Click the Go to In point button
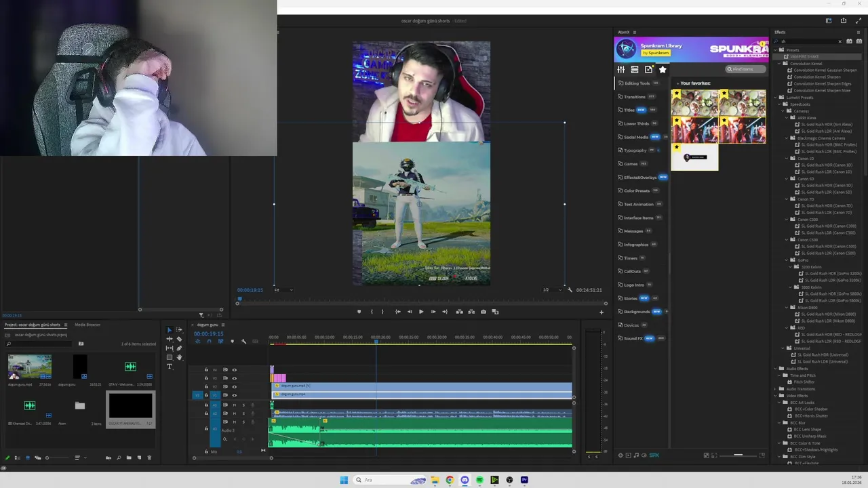The image size is (868, 488). coord(398,312)
